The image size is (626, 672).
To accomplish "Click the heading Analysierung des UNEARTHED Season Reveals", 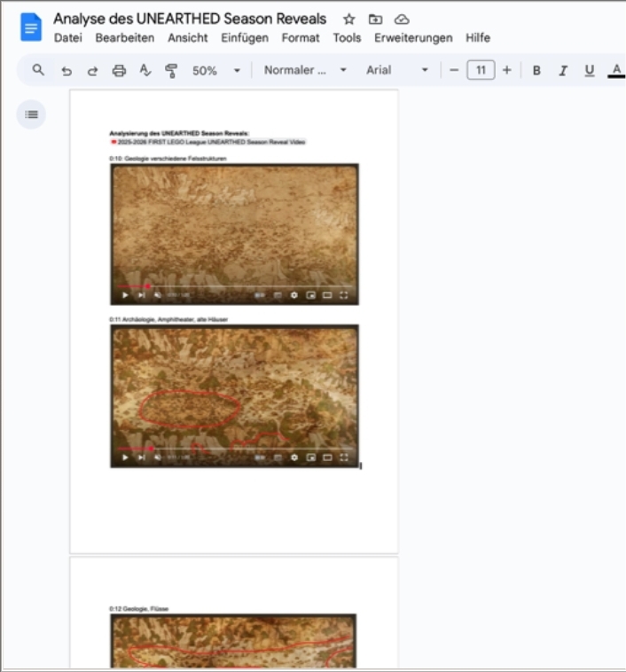I will 179,133.
